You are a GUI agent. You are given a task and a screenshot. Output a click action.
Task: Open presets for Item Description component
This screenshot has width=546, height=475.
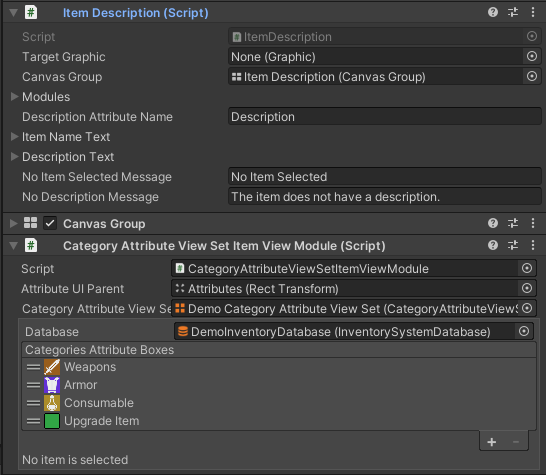point(513,13)
